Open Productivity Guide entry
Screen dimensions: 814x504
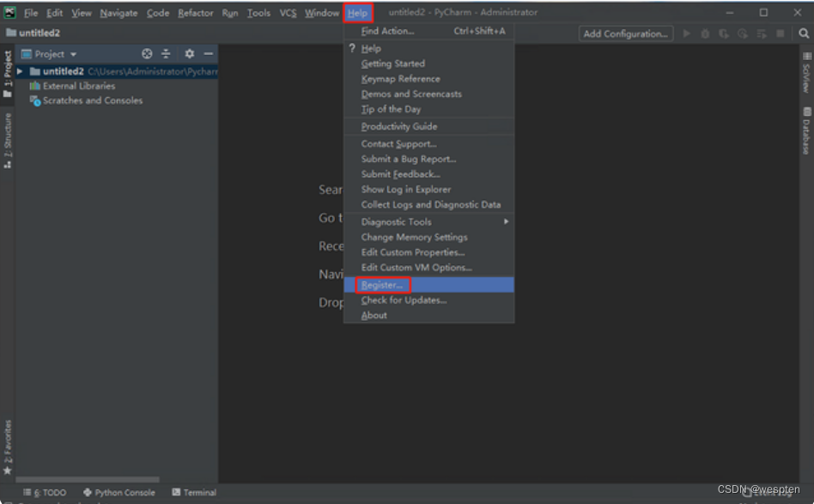click(428, 127)
